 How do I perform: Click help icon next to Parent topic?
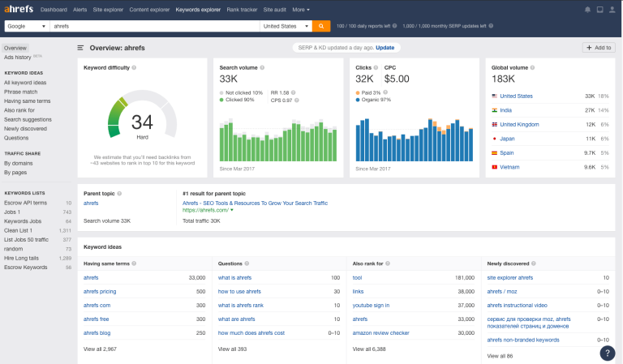coord(119,193)
